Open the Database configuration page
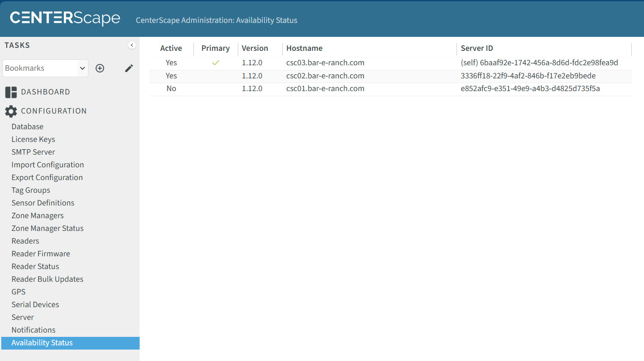This screenshot has height=361, width=644. [28, 127]
